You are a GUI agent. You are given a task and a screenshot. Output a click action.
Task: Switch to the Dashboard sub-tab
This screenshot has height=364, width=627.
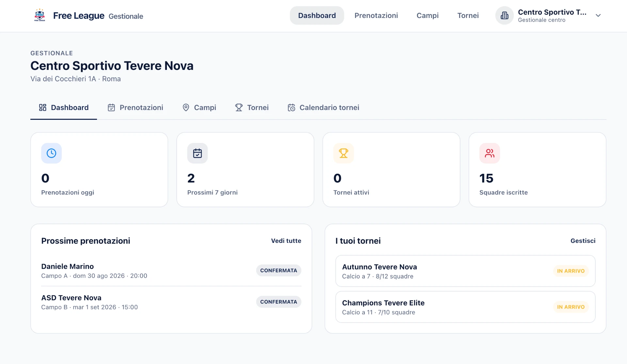64,107
